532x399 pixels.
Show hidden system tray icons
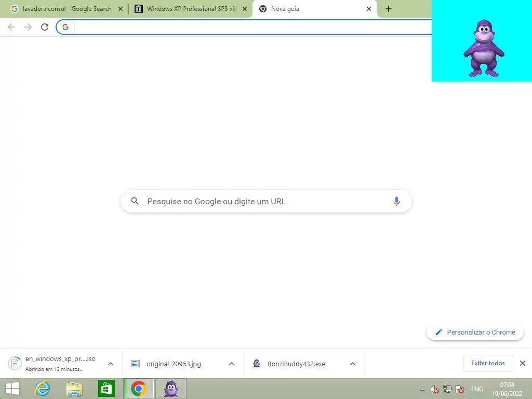[422, 389]
